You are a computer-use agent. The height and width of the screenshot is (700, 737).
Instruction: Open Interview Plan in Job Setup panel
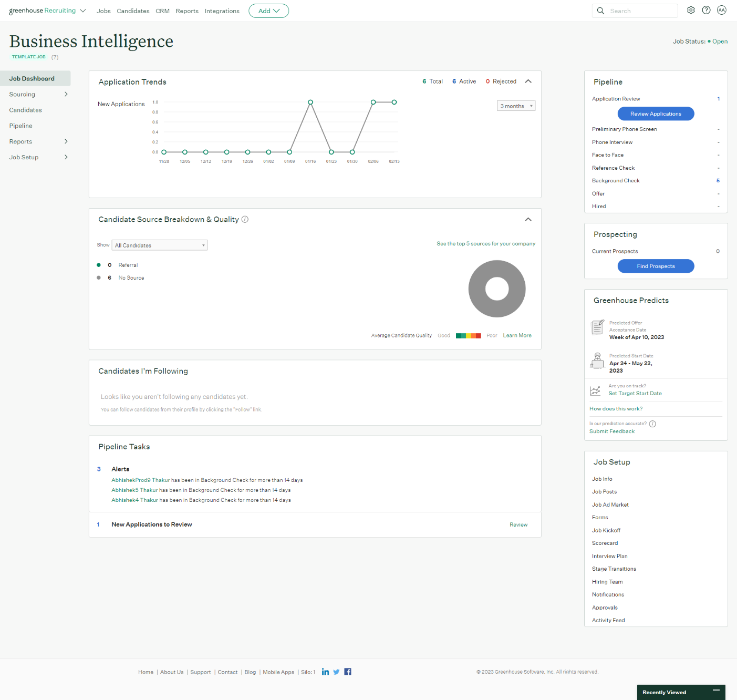click(609, 556)
